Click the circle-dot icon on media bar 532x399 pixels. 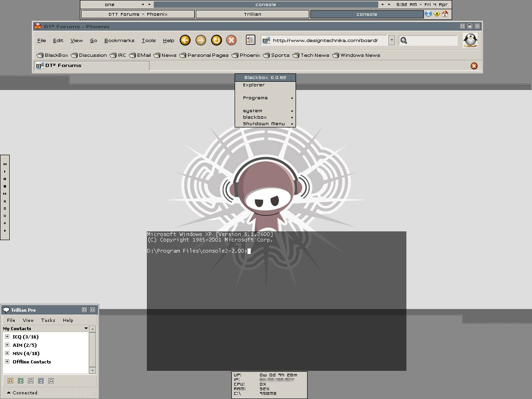(5, 216)
